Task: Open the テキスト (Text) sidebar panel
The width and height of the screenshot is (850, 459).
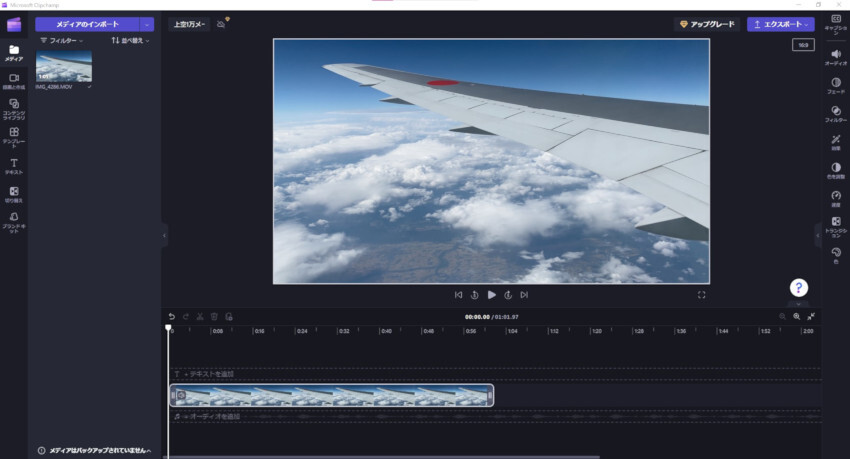Action: (x=14, y=164)
